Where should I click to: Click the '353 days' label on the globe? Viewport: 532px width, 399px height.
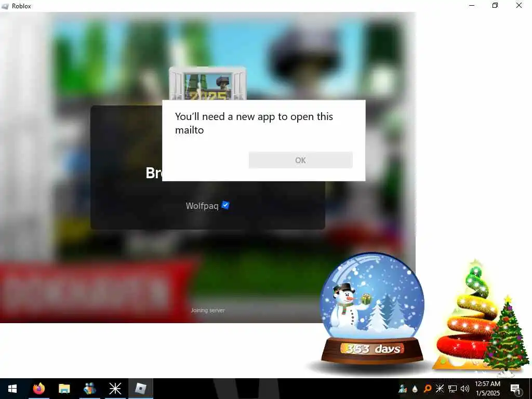pyautogui.click(x=372, y=349)
